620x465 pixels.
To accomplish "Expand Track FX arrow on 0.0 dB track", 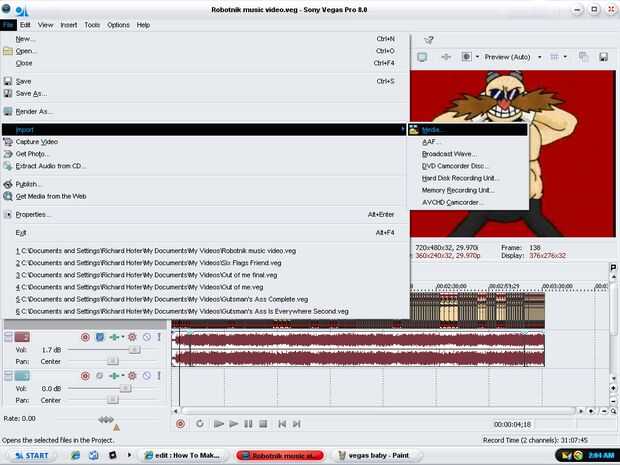I will click(x=123, y=376).
